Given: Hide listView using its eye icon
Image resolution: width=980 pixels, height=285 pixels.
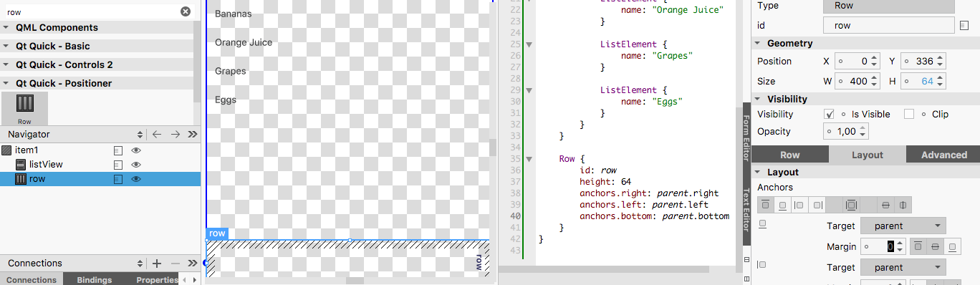Looking at the screenshot, I should 135,165.
